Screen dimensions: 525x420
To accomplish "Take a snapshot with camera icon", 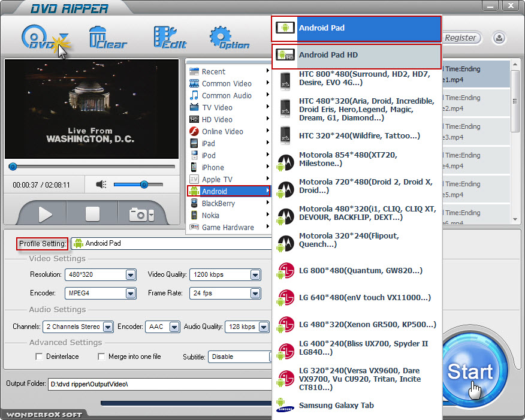I will [x=138, y=214].
